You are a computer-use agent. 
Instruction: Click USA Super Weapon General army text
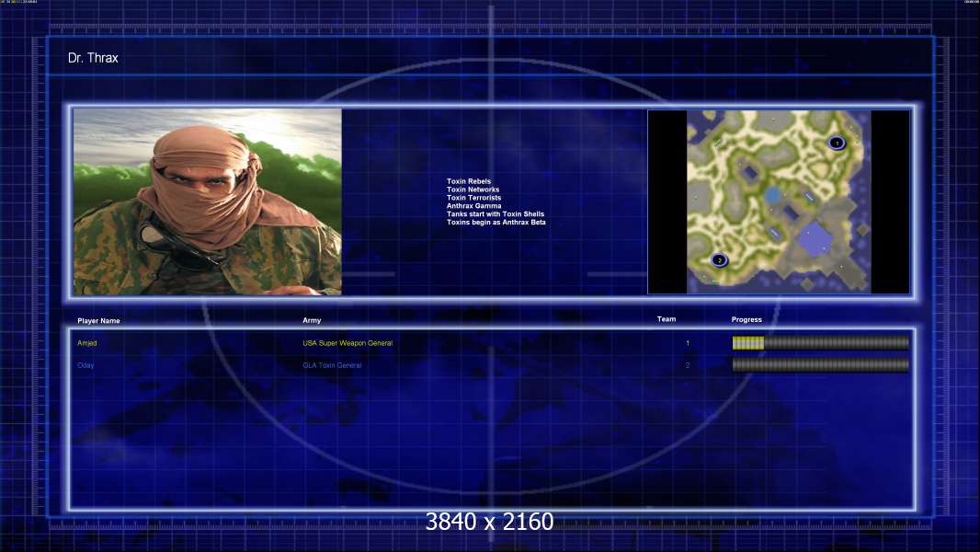[x=348, y=343]
